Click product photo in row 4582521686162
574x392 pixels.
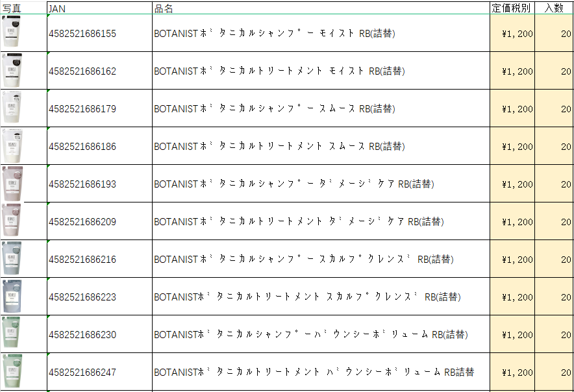11,70
